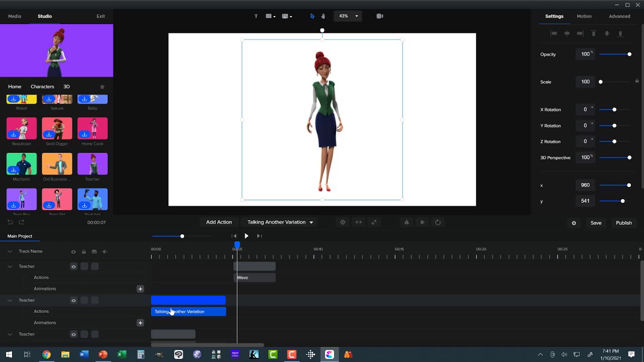Click the align top icon

pos(594,33)
